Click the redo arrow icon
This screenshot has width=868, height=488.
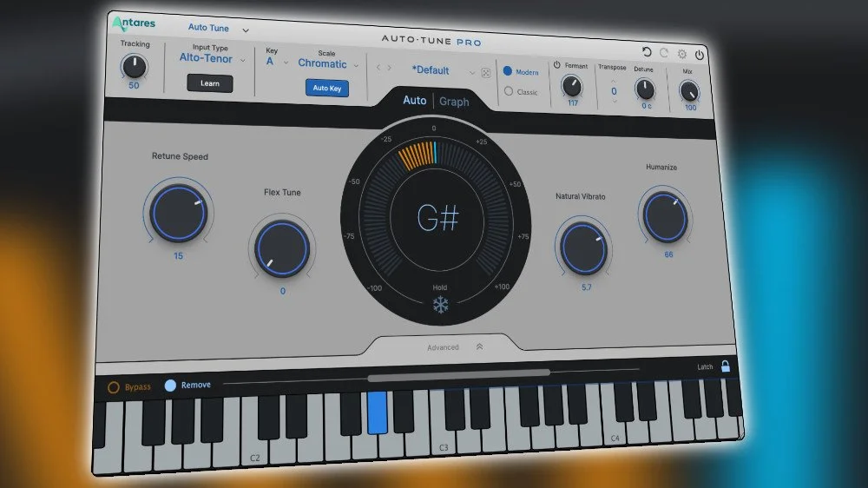coord(664,53)
